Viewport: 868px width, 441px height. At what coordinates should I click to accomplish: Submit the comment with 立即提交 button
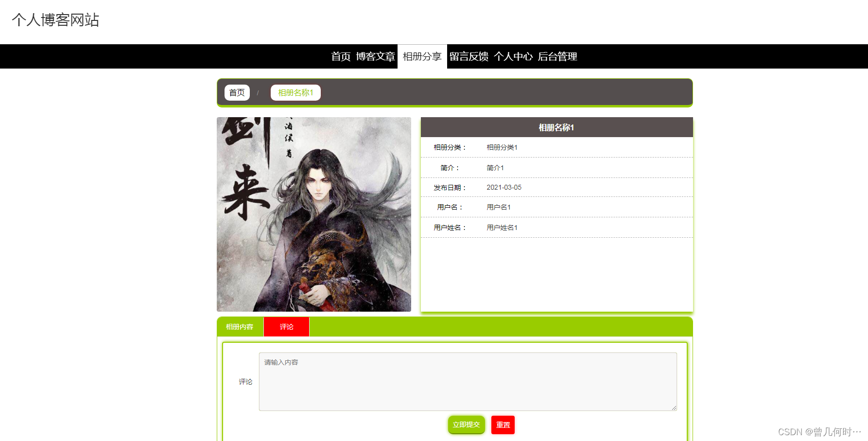point(466,425)
